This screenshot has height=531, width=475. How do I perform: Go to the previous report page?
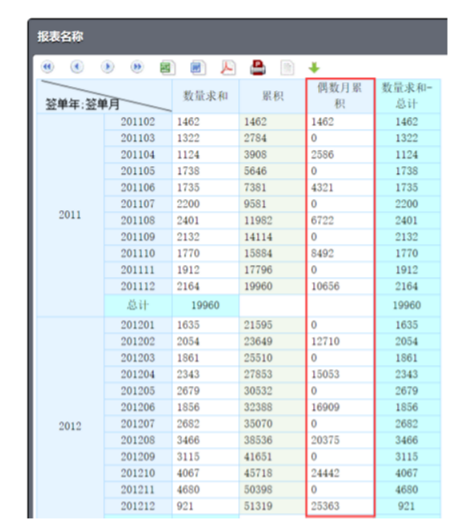(x=77, y=67)
